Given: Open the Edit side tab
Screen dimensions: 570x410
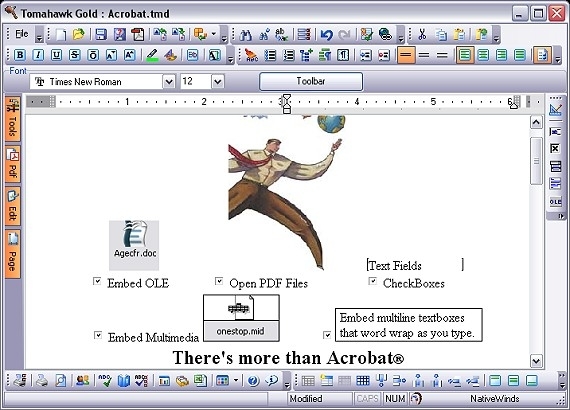Looking at the screenshot, I should click(13, 206).
